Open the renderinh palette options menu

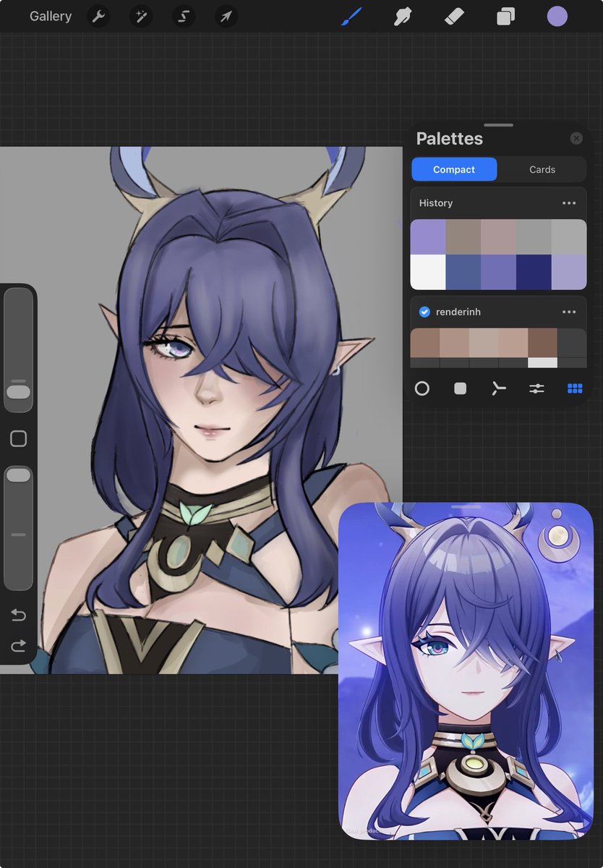point(569,312)
